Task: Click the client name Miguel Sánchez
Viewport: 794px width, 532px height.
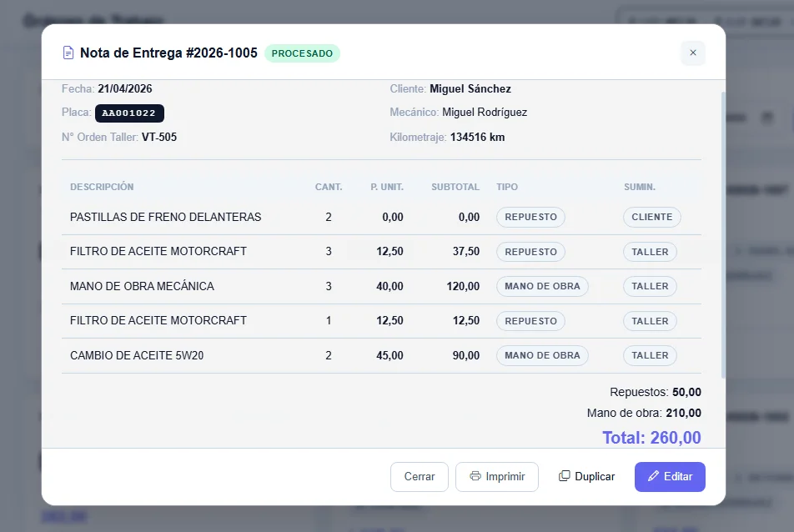Action: coord(470,88)
